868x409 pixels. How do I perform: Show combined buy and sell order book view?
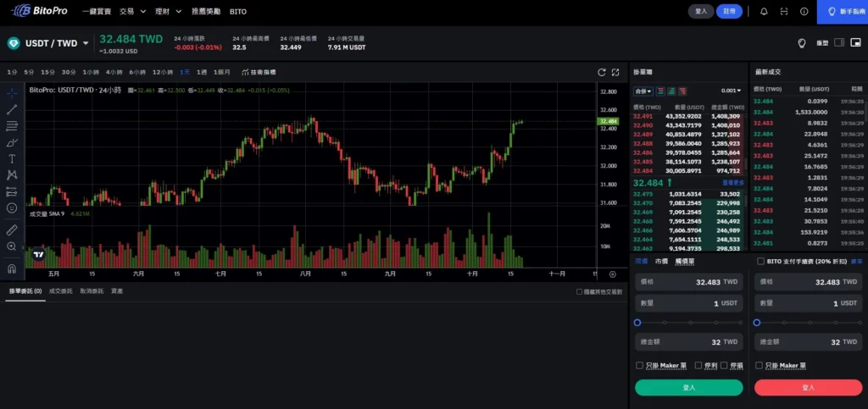click(x=660, y=91)
